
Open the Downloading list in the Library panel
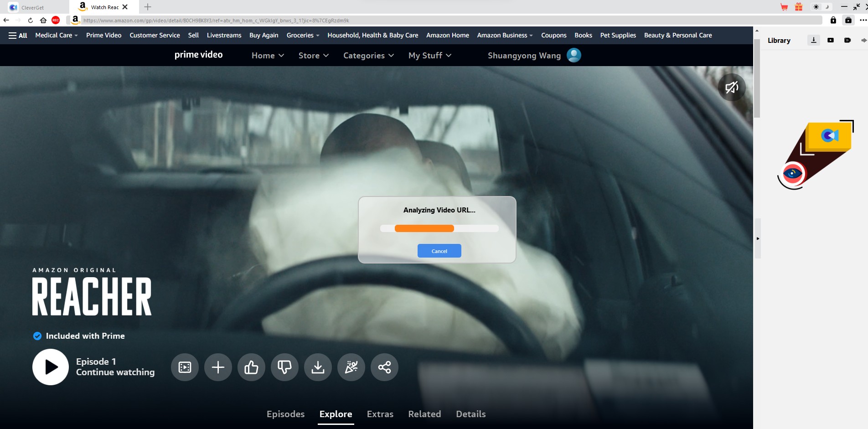tap(813, 40)
